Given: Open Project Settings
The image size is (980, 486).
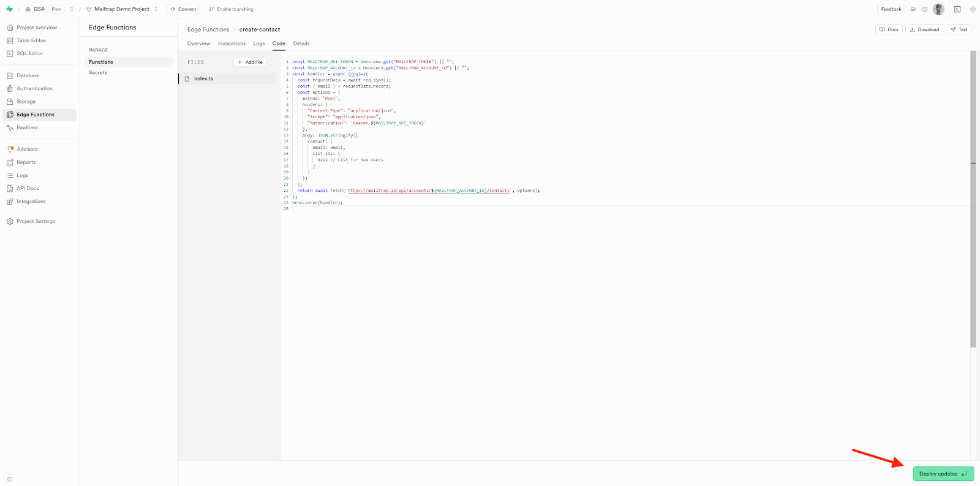Looking at the screenshot, I should [36, 221].
